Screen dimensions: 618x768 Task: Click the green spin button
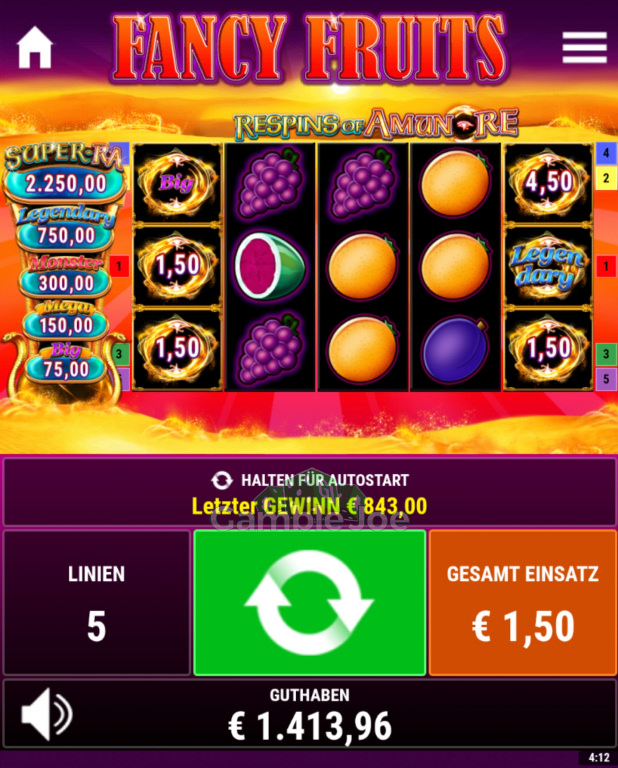(309, 602)
